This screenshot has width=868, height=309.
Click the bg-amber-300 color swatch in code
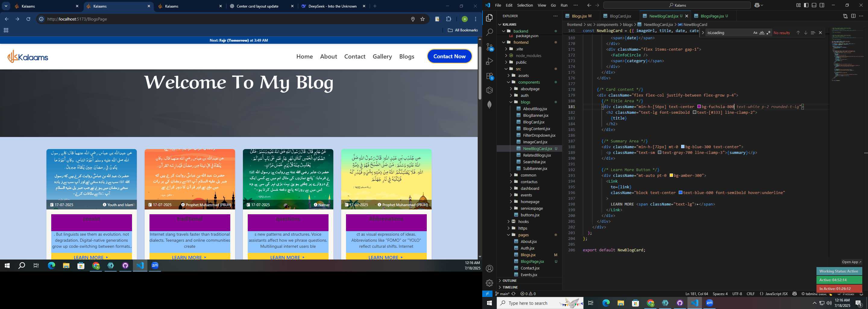pos(671,175)
